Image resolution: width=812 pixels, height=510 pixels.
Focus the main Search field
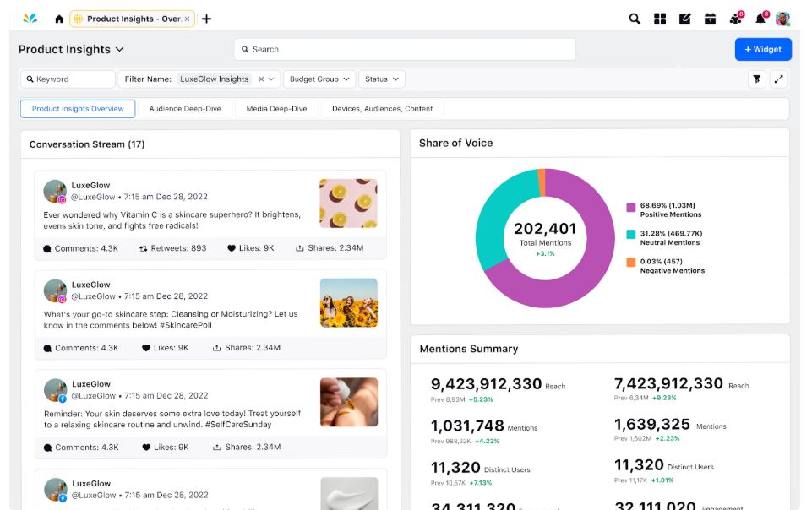405,49
